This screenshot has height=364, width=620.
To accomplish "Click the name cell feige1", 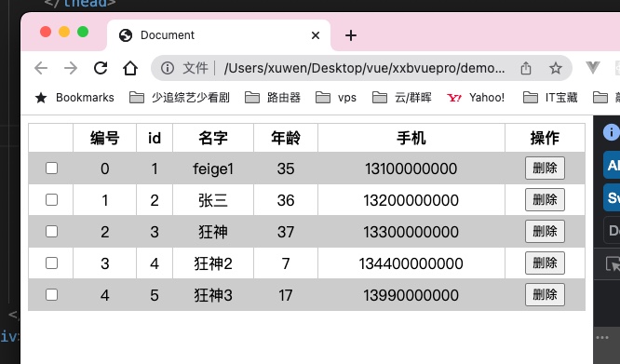I will [213, 169].
